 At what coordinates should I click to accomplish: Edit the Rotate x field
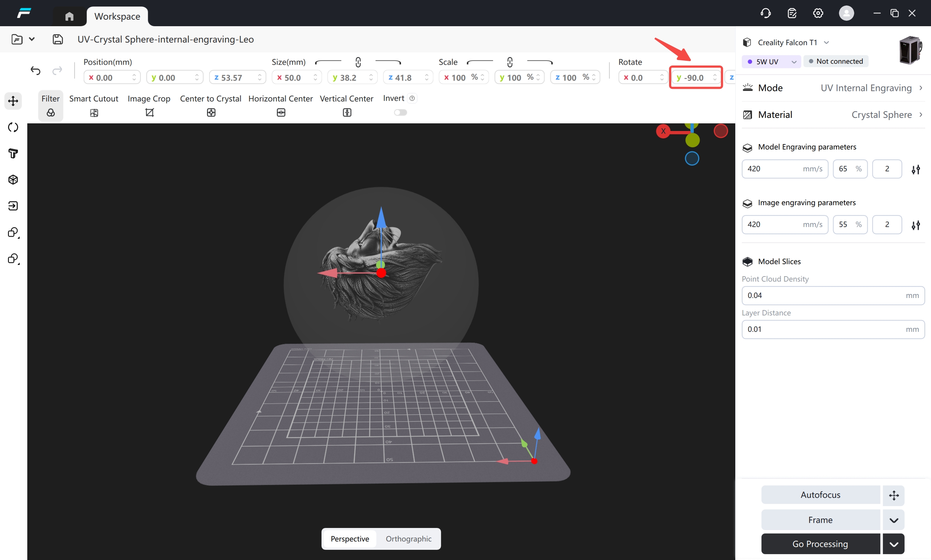[643, 78]
